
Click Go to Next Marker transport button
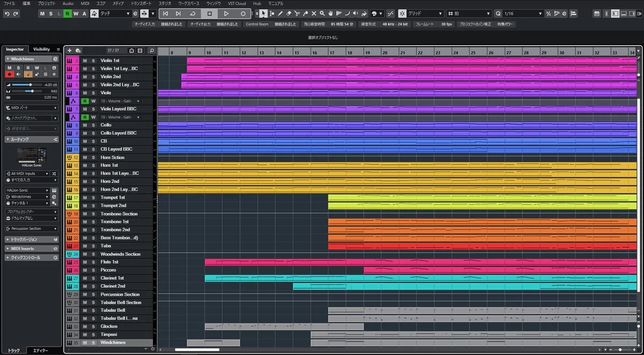coord(178,13)
